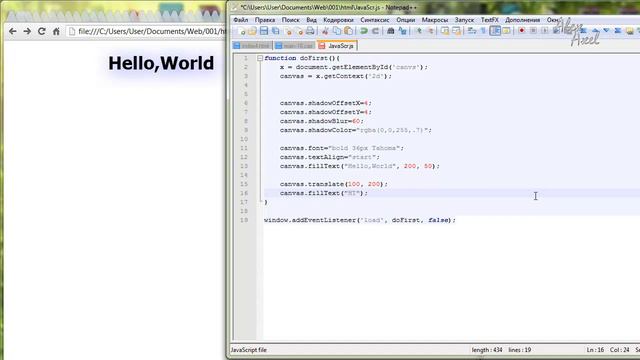Click the Paste clipboard icon
The height and width of the screenshot is (360, 640).
(348, 31)
